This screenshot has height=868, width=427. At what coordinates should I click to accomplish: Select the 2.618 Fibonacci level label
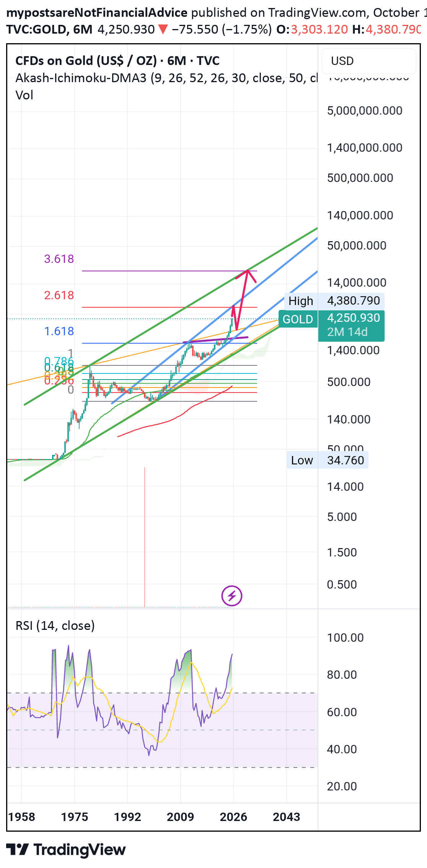pos(59,295)
